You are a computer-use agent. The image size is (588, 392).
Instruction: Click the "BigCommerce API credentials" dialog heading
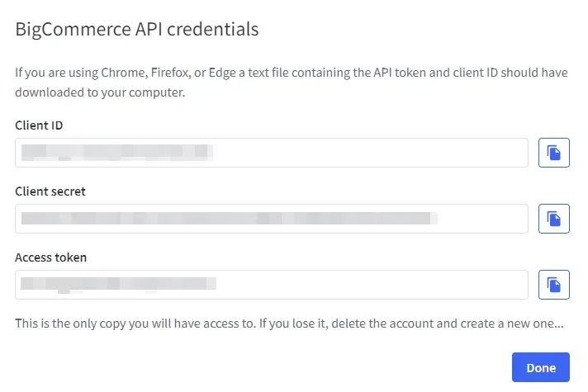pyautogui.click(x=137, y=30)
